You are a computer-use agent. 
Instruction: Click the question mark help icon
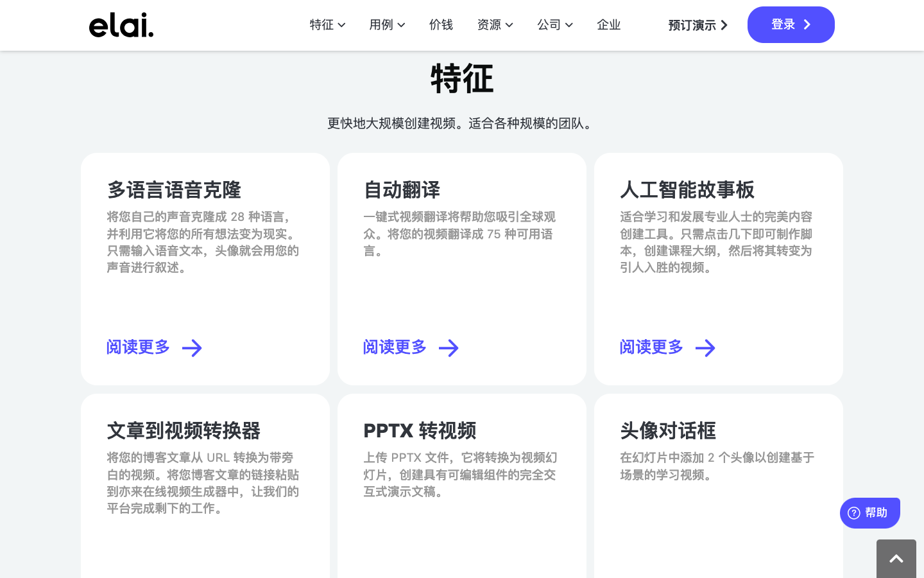pos(853,512)
